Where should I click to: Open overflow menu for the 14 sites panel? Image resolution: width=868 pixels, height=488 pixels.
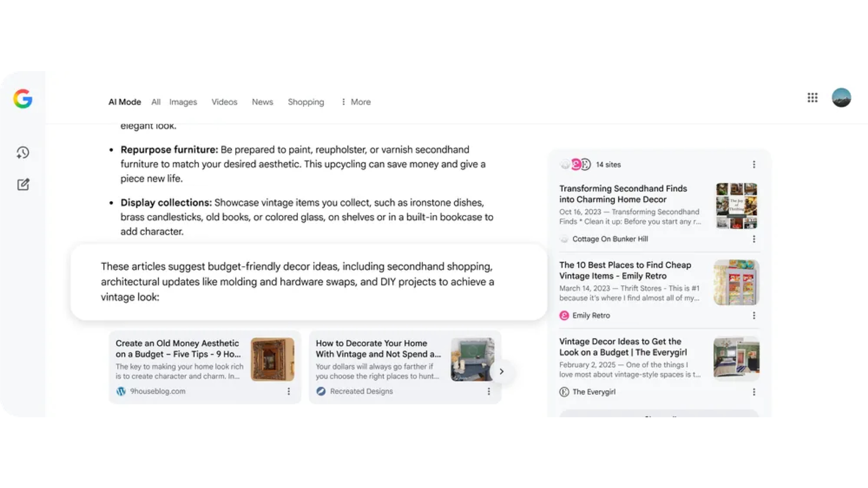tap(754, 165)
